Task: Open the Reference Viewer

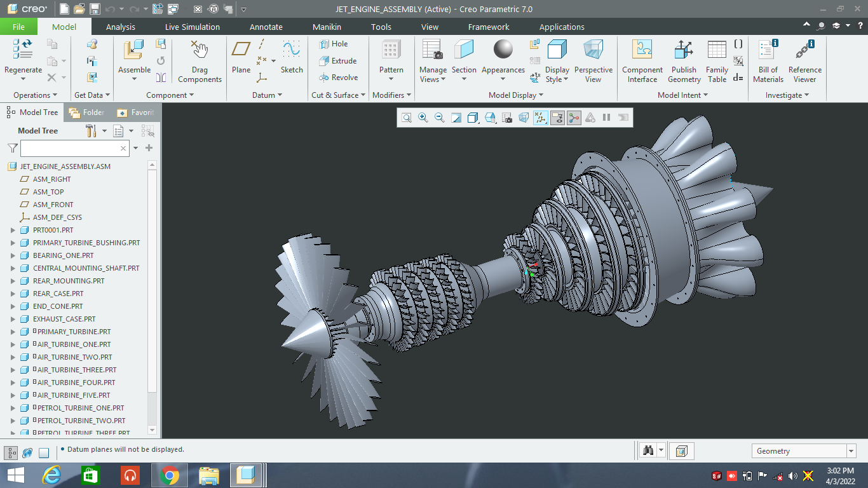Action: (805, 62)
